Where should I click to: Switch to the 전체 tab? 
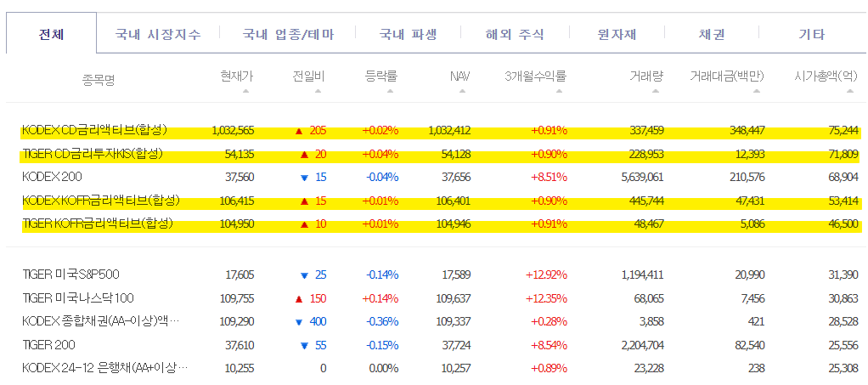tap(52, 34)
